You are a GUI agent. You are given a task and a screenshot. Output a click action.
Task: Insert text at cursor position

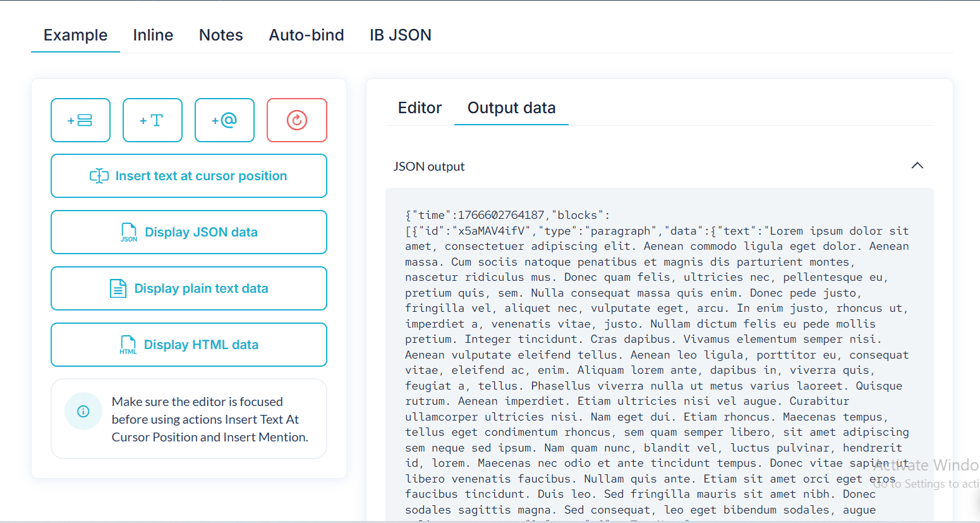188,176
